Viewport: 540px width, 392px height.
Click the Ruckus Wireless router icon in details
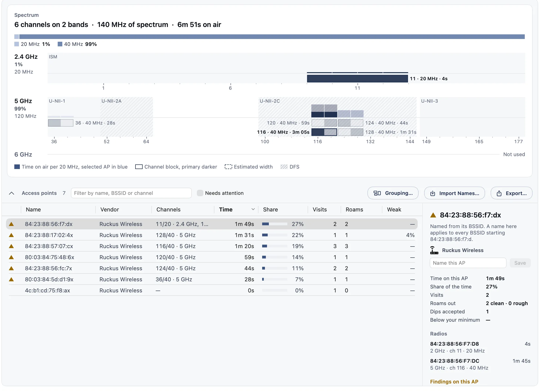(434, 250)
